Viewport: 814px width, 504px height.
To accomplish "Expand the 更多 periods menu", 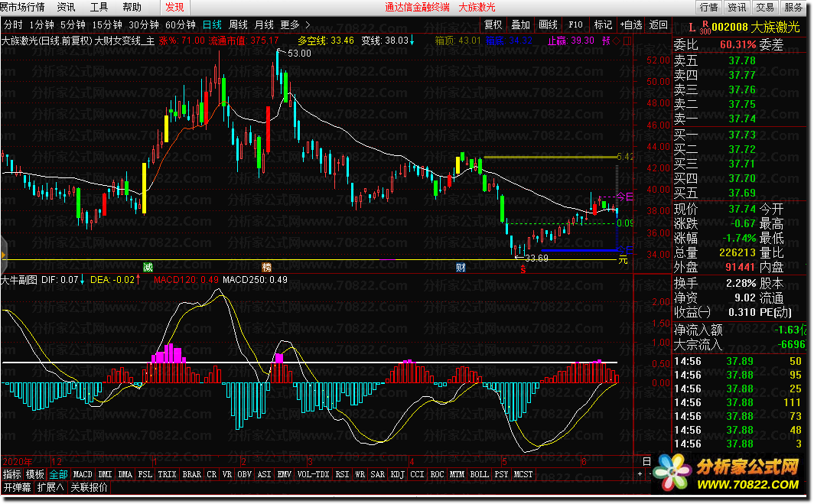I will coord(295,24).
